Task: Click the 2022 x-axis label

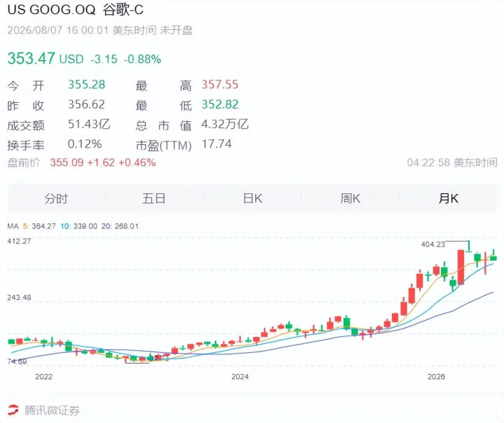Action: coord(43,377)
